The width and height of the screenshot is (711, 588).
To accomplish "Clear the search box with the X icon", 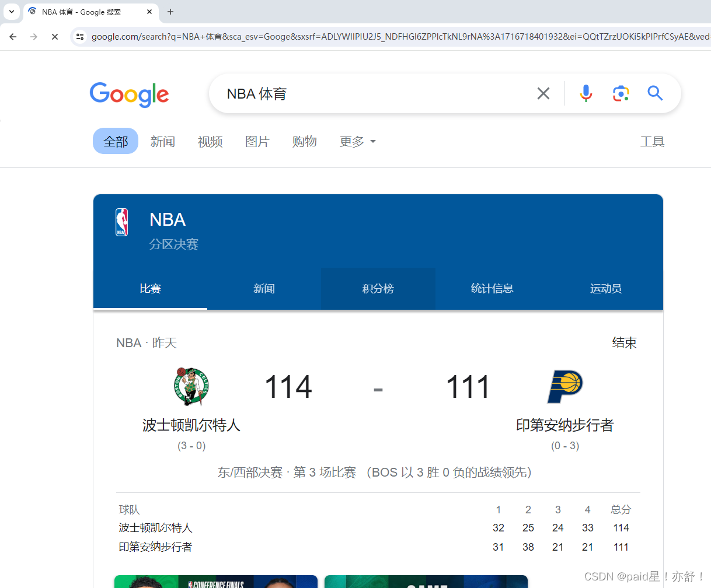I will (543, 93).
